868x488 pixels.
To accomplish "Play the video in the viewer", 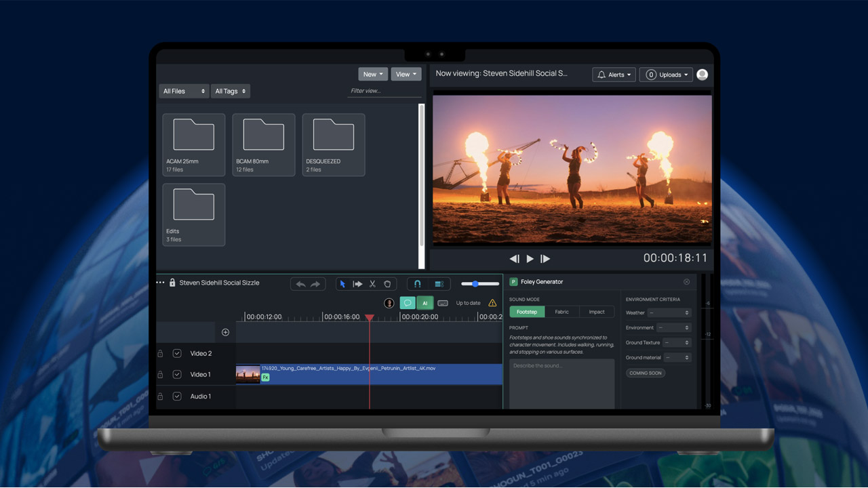I will tap(530, 258).
